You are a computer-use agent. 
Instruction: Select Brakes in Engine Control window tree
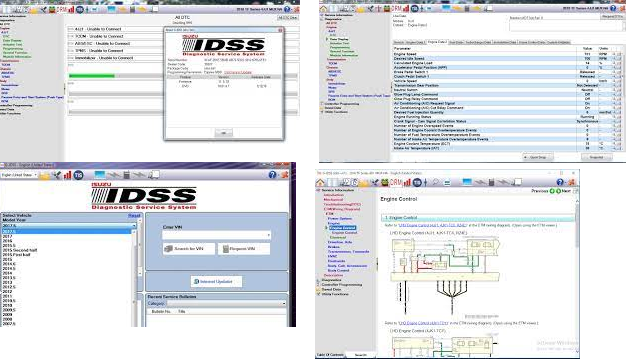click(x=334, y=247)
